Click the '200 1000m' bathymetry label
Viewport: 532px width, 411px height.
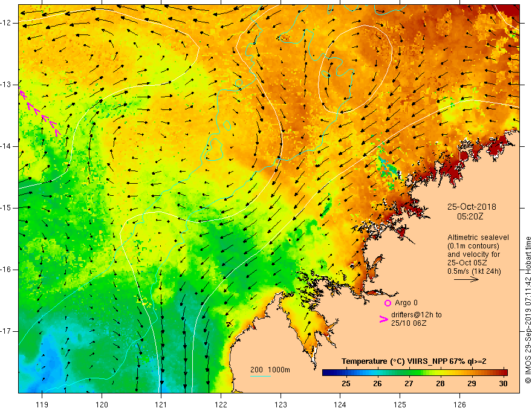[x=270, y=370]
